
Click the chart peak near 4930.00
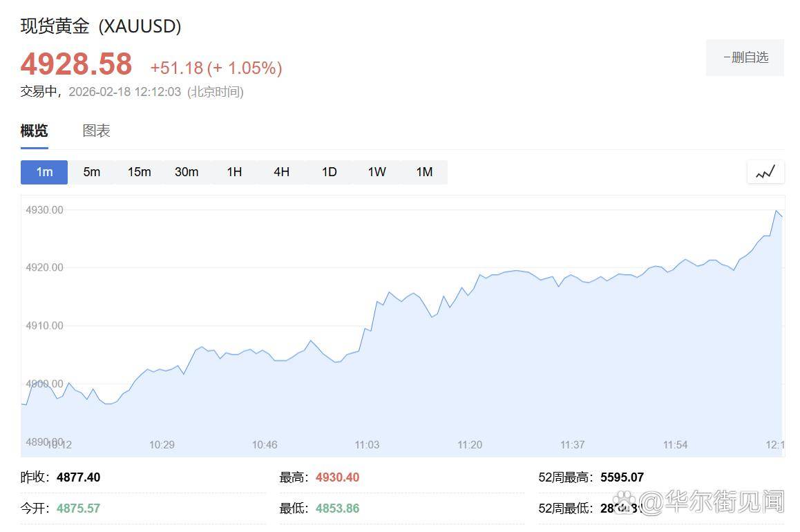pyautogui.click(x=777, y=211)
